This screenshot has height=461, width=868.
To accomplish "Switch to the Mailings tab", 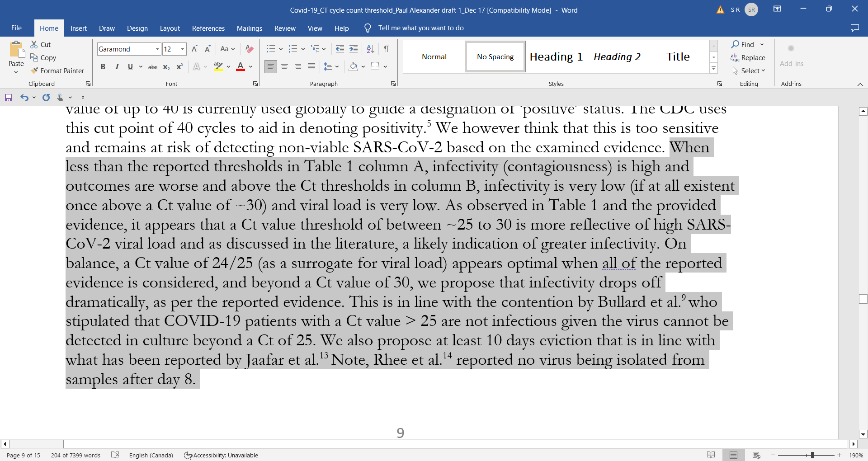I will coord(250,28).
